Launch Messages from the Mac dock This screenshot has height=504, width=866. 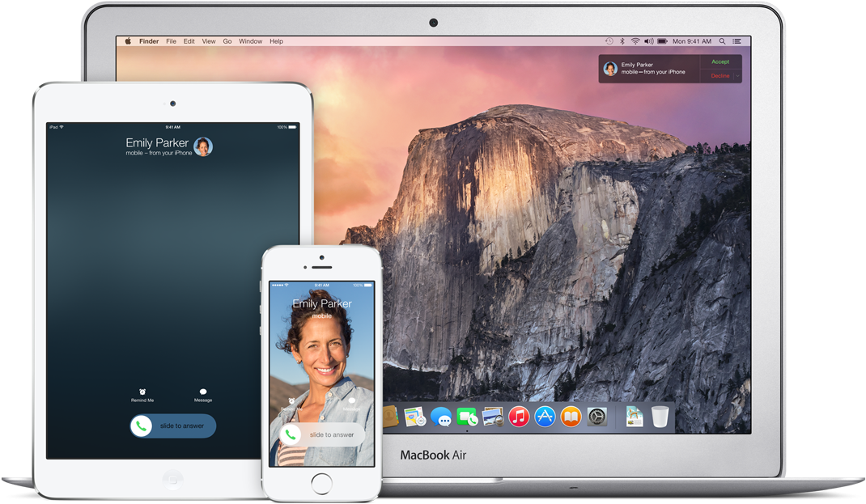(441, 417)
